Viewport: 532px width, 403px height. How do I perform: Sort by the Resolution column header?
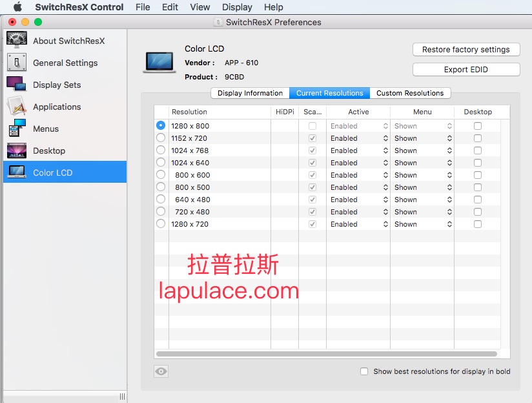pos(220,112)
